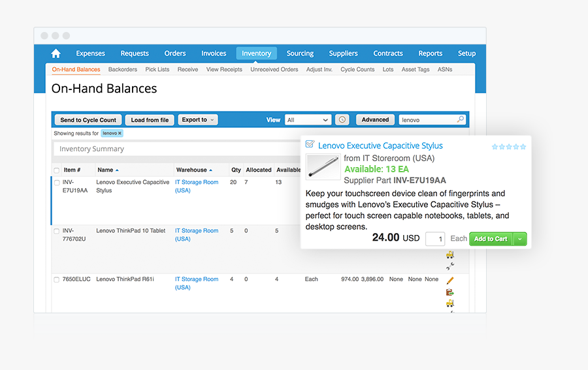The width and height of the screenshot is (588, 370).
Task: Open IT Storage Room link in stylus row
Action: 197,186
